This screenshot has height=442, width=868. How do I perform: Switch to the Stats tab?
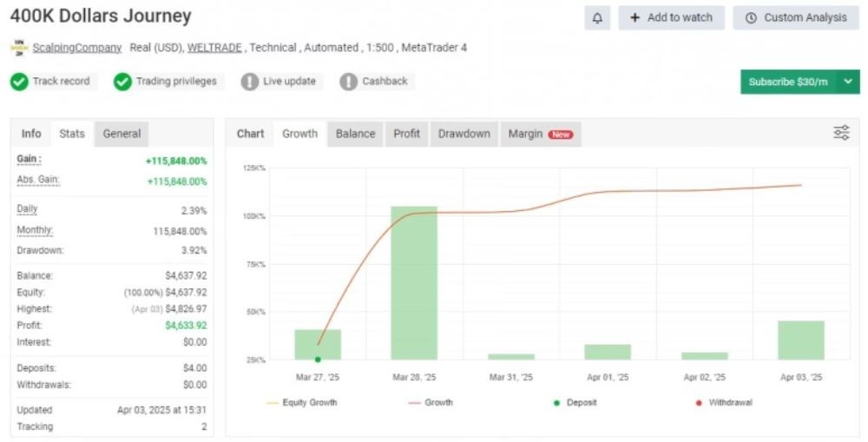pyautogui.click(x=72, y=134)
